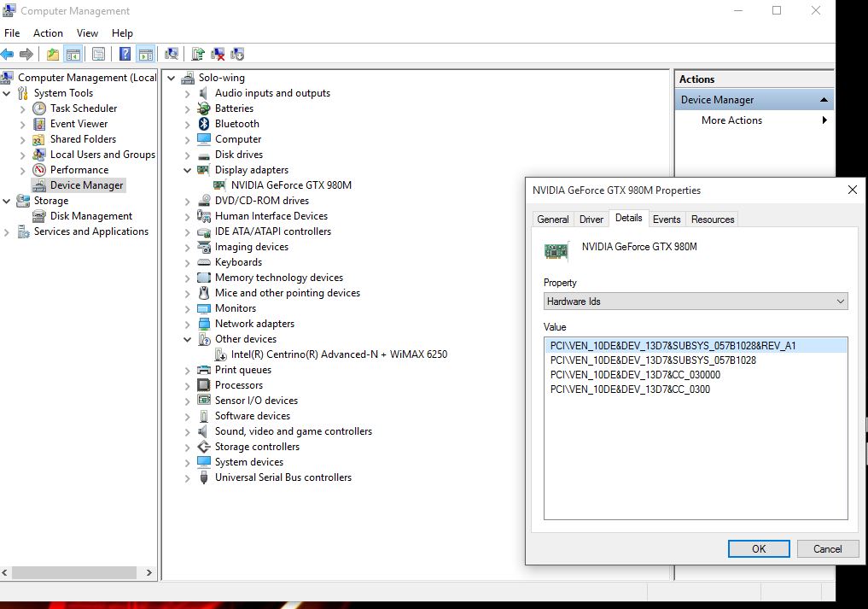868x609 pixels.
Task: Select the hardware ID ending in CC_0300
Action: point(630,389)
